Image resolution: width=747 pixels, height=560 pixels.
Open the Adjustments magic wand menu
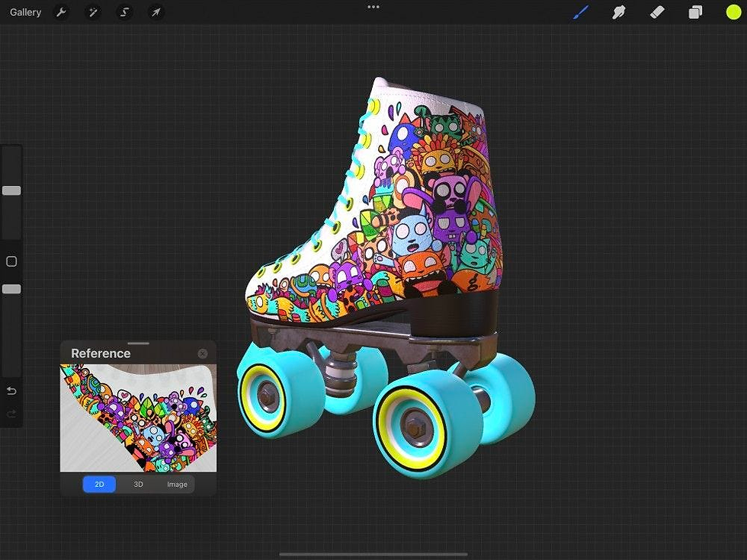point(92,12)
